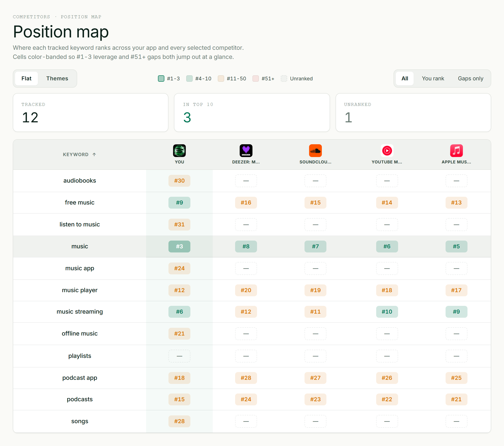Select the free music keyword
The image size is (504, 446).
coord(80,203)
